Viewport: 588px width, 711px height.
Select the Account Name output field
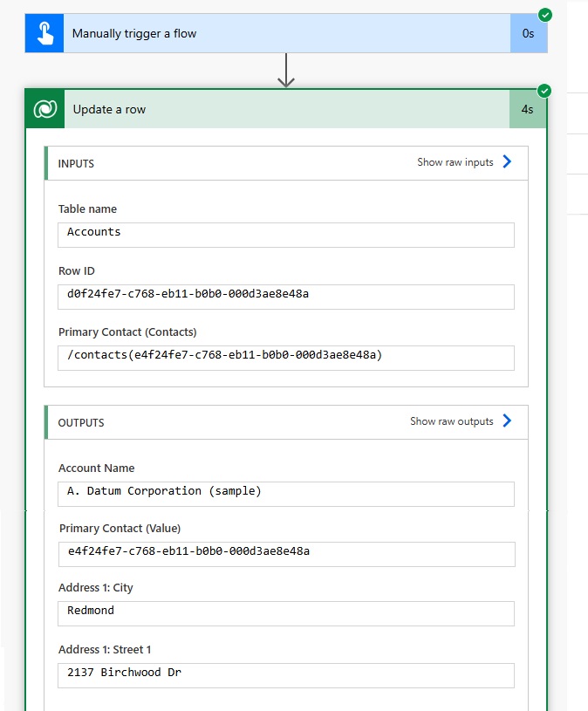(286, 494)
